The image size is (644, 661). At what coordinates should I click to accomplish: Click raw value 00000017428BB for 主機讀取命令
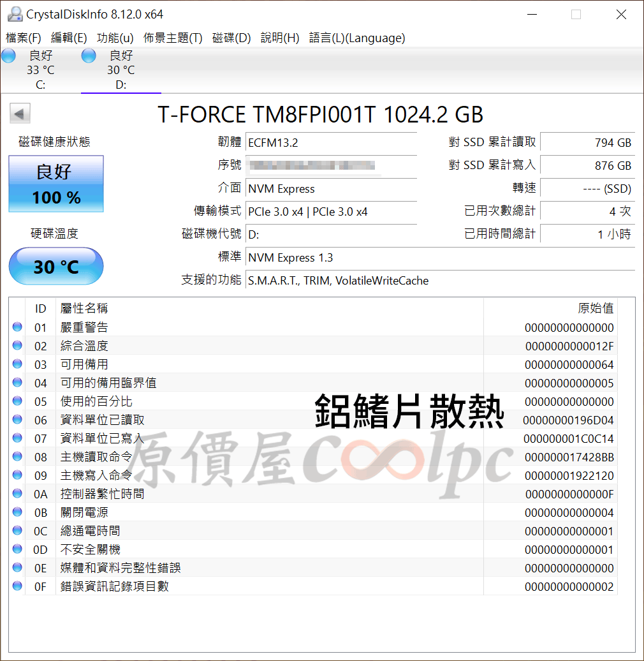[569, 457]
